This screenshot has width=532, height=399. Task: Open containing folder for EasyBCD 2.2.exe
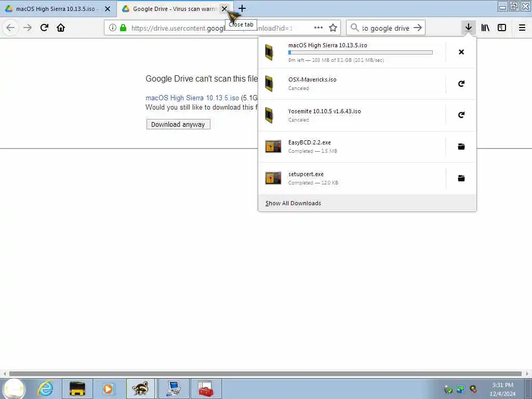tap(461, 147)
